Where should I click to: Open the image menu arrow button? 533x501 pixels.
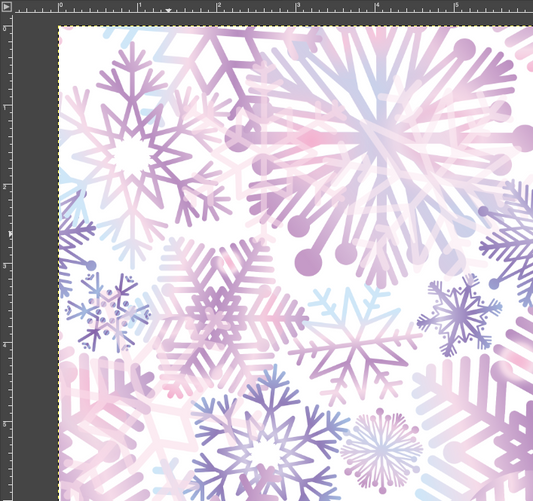[x=6, y=6]
